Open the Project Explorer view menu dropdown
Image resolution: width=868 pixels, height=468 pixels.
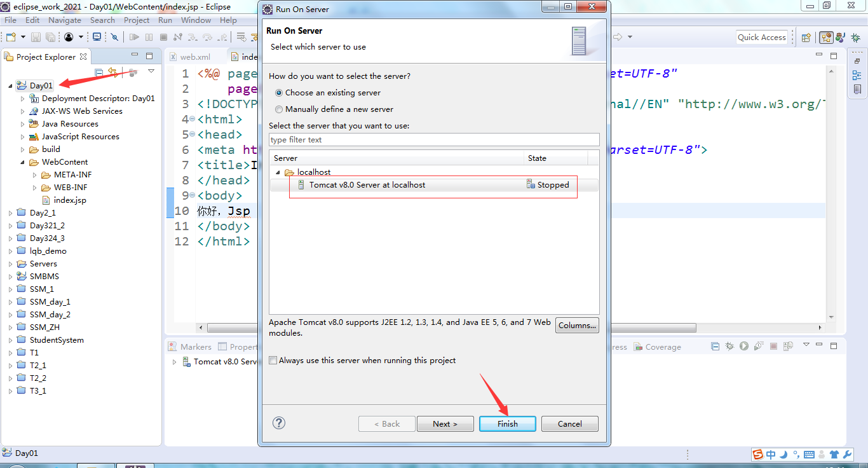pos(151,72)
